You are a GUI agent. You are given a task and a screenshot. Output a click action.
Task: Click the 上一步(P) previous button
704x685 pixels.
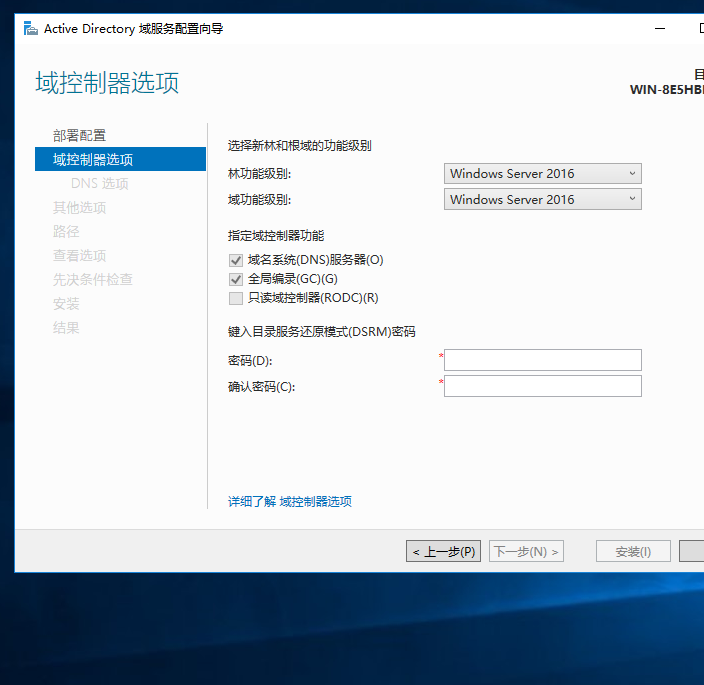coord(443,551)
